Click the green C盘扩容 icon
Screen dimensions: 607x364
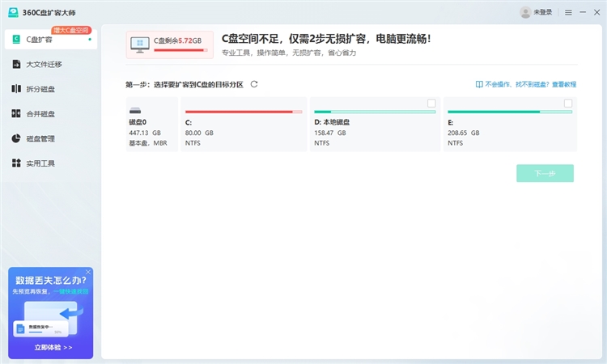tap(16, 39)
